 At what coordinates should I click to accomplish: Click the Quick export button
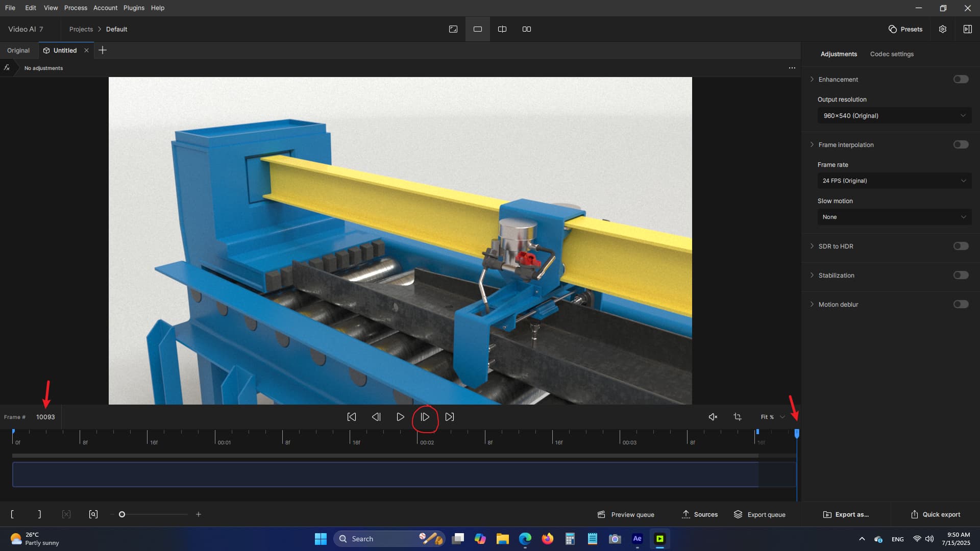click(x=935, y=514)
